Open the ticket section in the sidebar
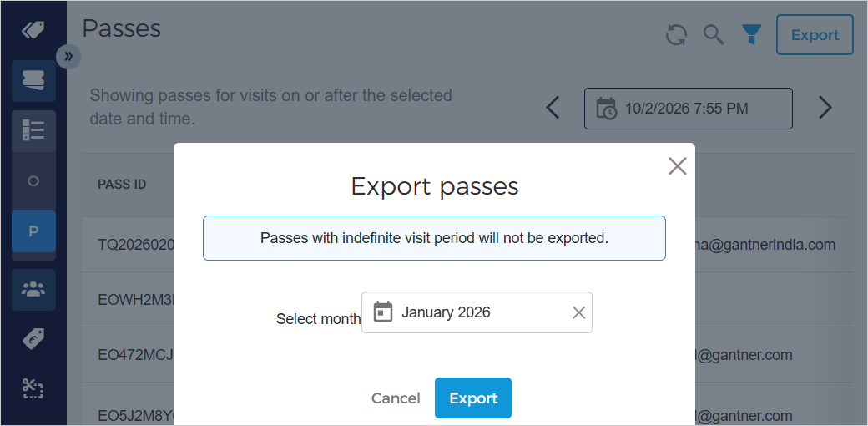 pyautogui.click(x=33, y=81)
